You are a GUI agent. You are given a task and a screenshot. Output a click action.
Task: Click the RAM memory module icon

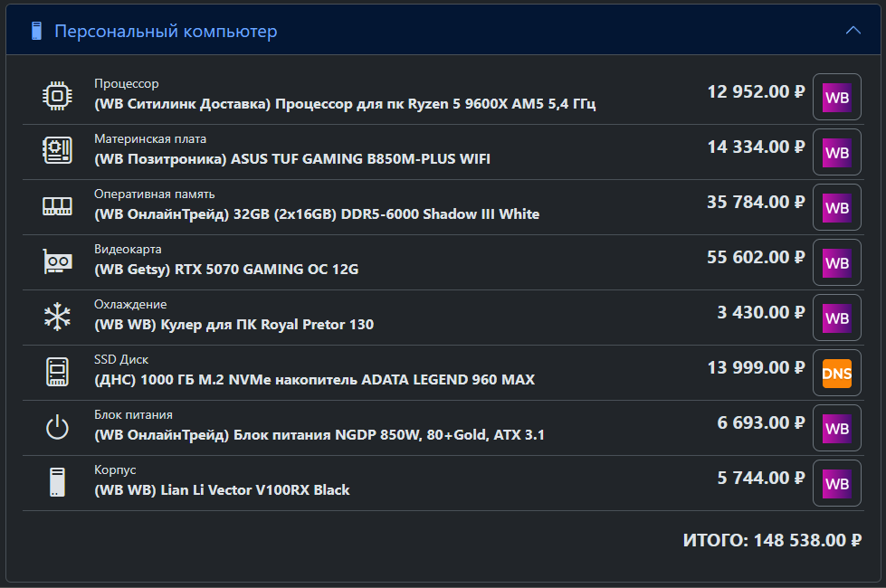[x=57, y=206]
